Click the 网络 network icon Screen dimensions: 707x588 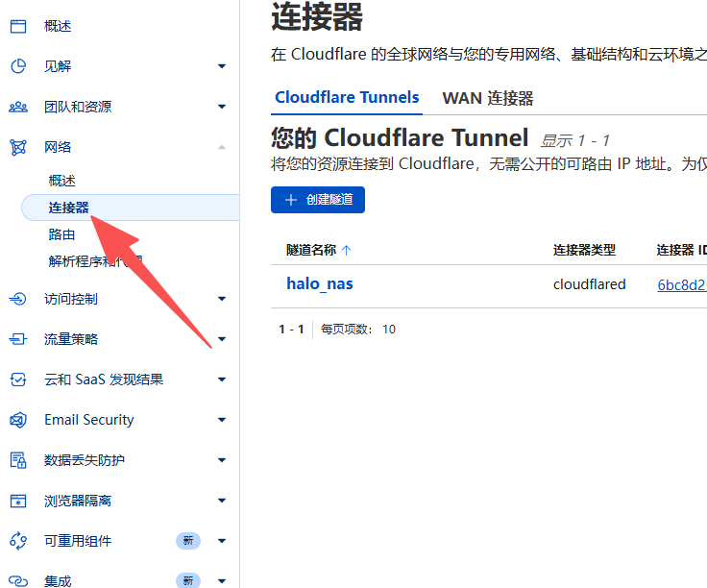18,147
